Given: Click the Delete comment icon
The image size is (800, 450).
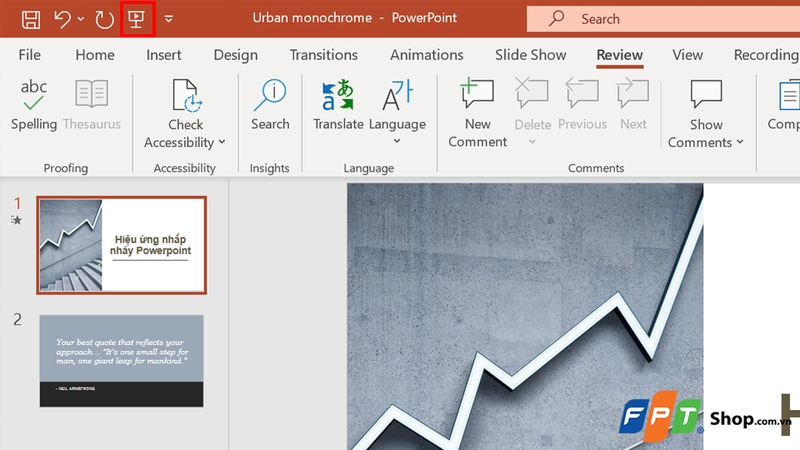Looking at the screenshot, I should (532, 94).
